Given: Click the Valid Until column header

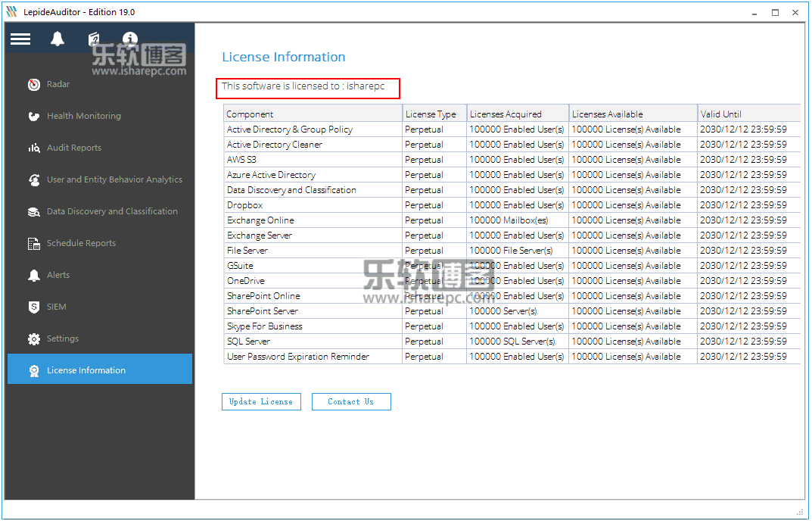Looking at the screenshot, I should click(749, 114).
